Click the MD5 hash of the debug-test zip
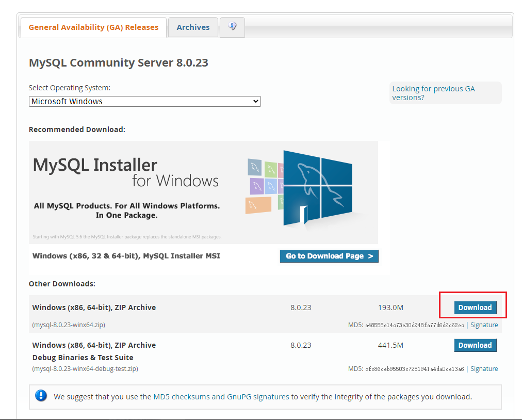 coord(414,369)
